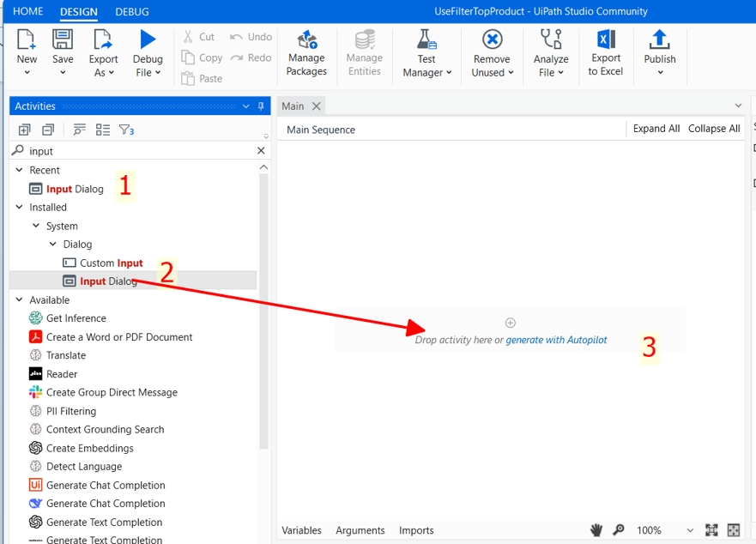Clear the activities search box
This screenshot has height=544, width=756.
pos(261,150)
